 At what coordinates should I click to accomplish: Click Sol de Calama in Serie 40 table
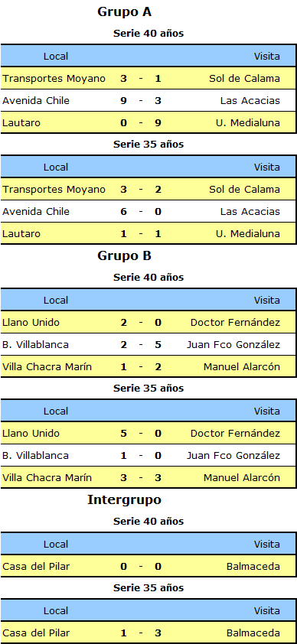click(244, 79)
